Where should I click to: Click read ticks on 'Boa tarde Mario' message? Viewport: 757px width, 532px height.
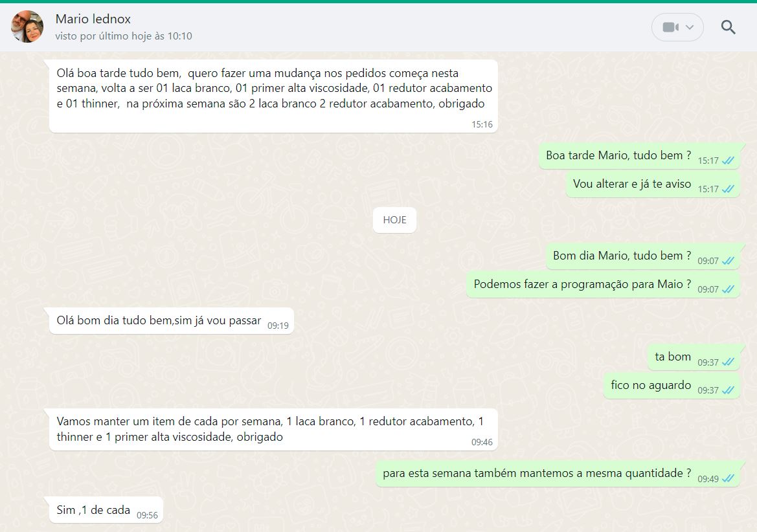[728, 161]
